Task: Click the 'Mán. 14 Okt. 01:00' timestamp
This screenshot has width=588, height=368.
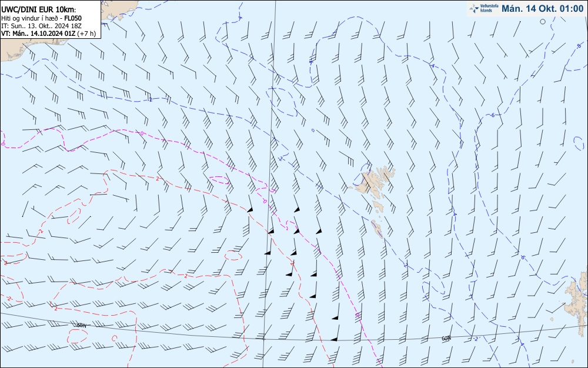Action: [x=542, y=9]
